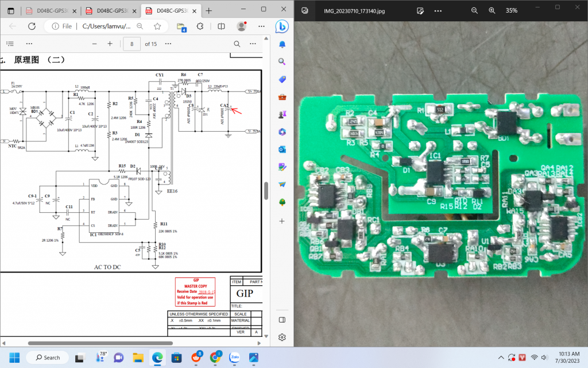This screenshot has width=588, height=368.
Task: Click the page number field showing 8
Action: [132, 44]
